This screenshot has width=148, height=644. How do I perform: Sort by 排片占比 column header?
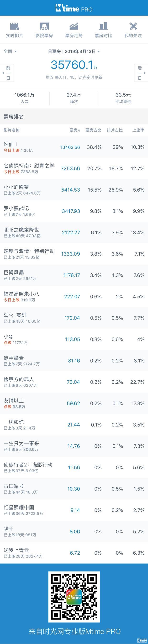point(115,130)
